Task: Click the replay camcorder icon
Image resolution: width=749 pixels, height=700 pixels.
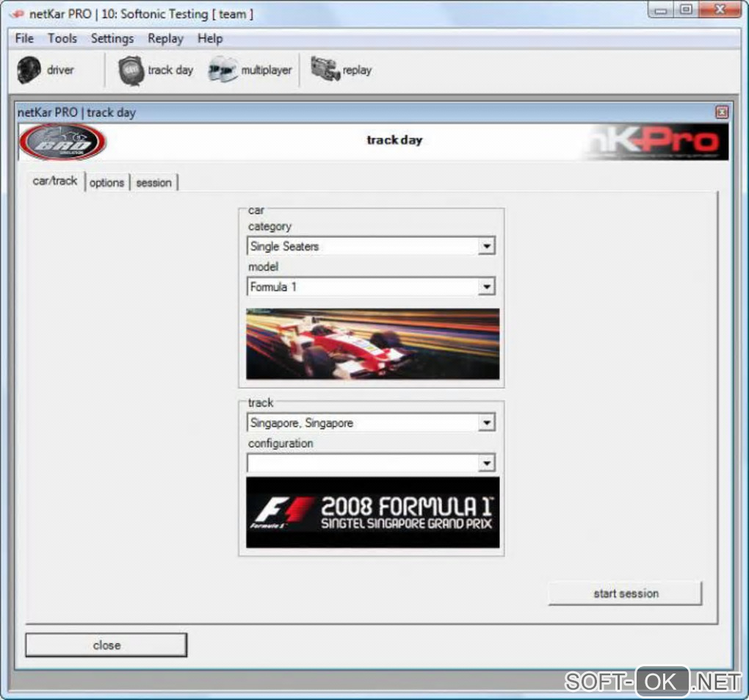Action: [325, 69]
